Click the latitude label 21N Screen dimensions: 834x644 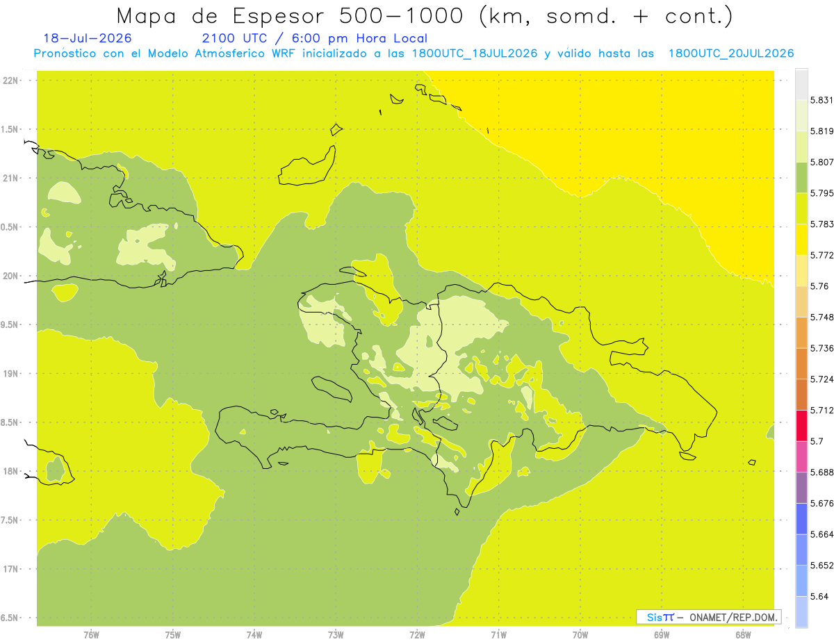point(10,179)
